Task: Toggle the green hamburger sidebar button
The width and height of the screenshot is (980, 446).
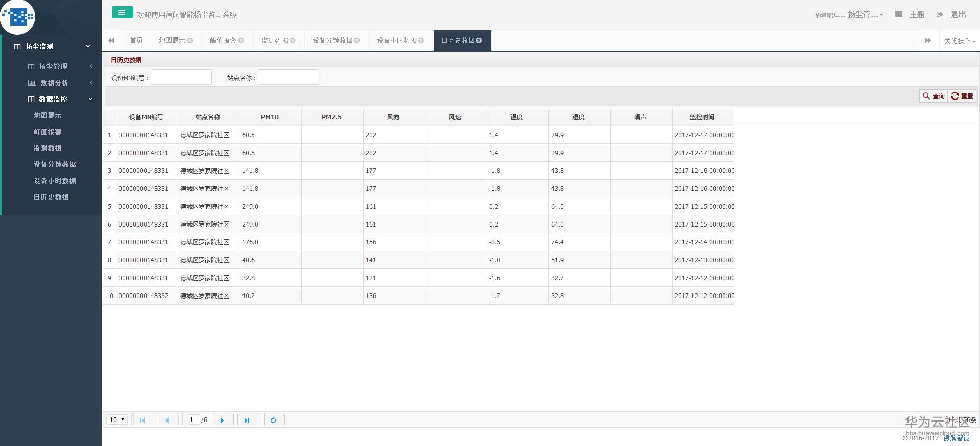Action: [x=122, y=13]
